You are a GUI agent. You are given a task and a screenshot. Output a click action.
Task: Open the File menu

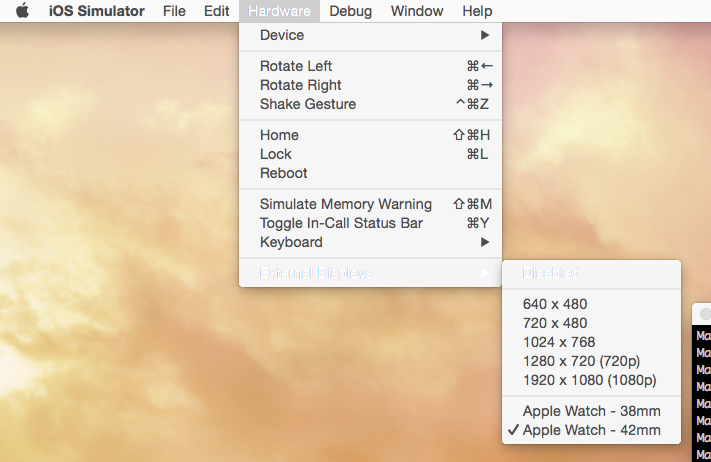pos(174,11)
